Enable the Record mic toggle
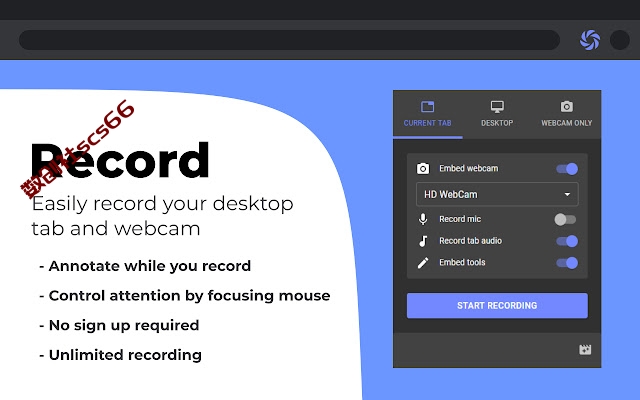The height and width of the screenshot is (400, 640). [565, 220]
